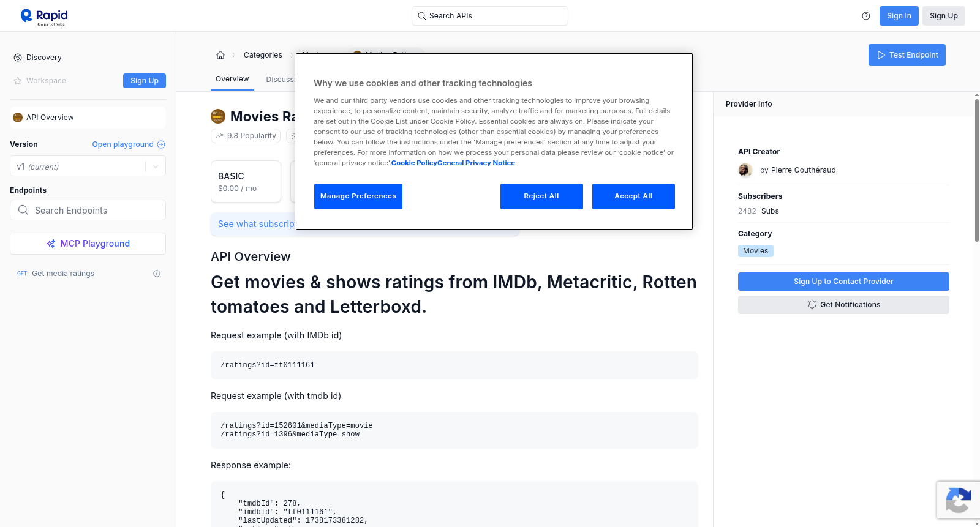Switch to the Overview tab

pos(232,79)
